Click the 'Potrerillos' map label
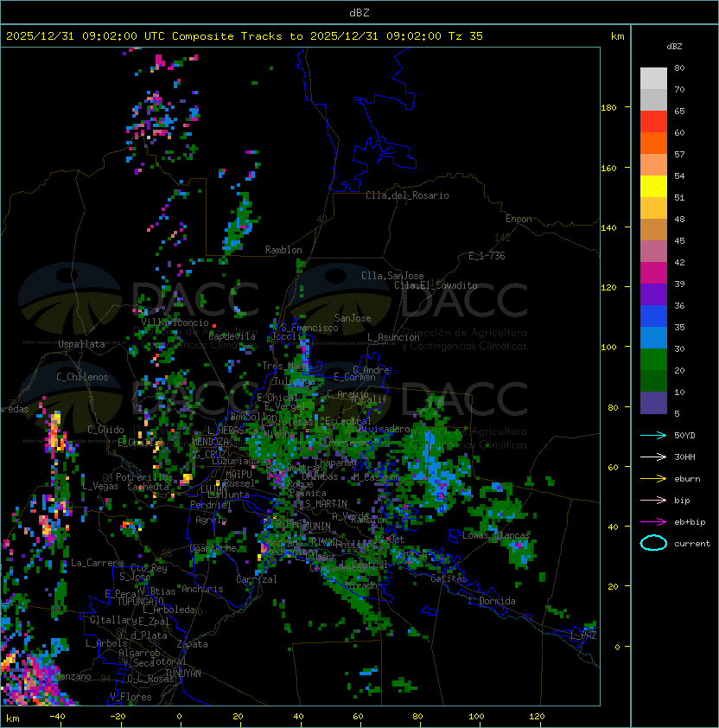719x728 pixels. (144, 477)
